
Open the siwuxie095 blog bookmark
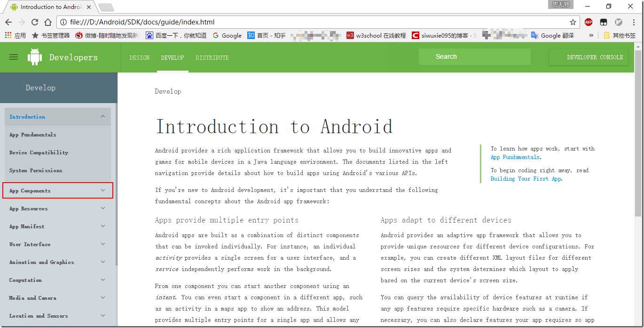pos(444,35)
